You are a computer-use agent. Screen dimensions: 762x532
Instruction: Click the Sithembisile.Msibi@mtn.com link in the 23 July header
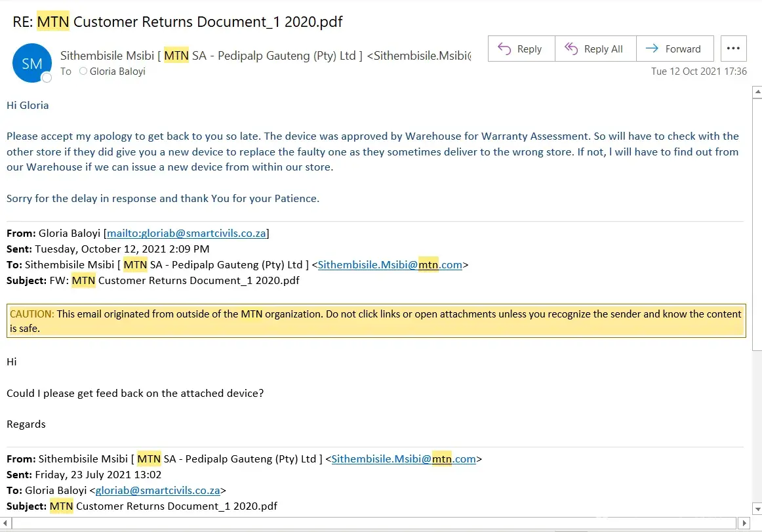click(x=403, y=459)
